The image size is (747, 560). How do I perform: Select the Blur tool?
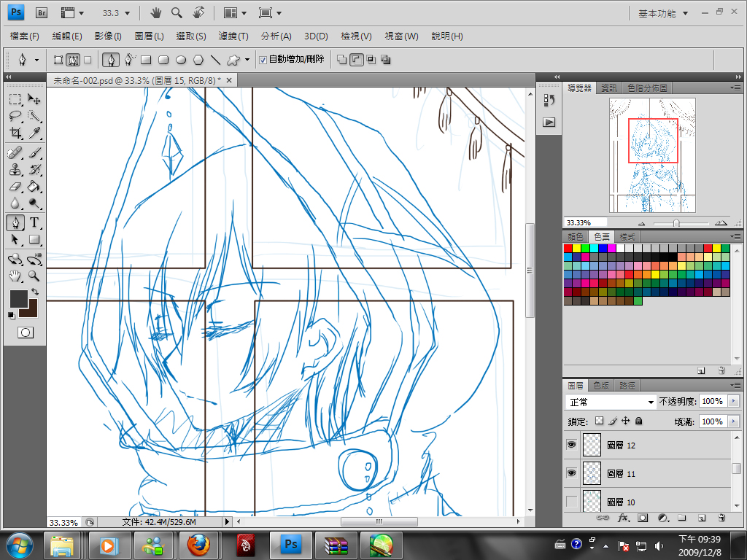[15, 203]
